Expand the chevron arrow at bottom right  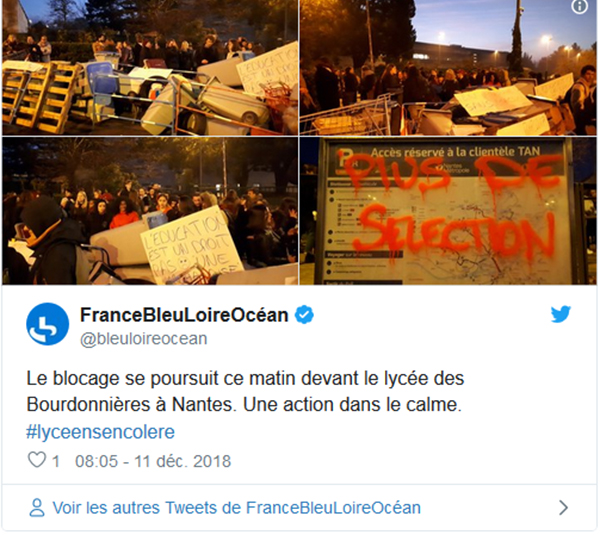point(563,508)
